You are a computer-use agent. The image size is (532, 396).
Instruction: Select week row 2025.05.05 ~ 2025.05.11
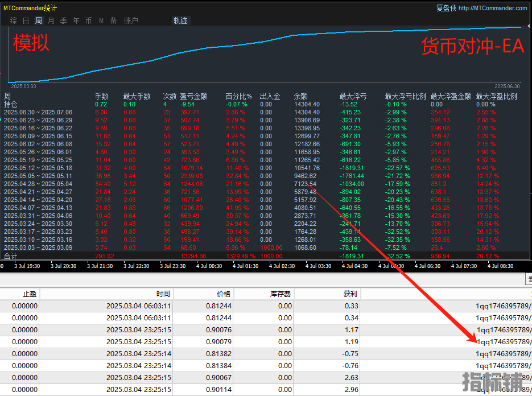(265, 176)
